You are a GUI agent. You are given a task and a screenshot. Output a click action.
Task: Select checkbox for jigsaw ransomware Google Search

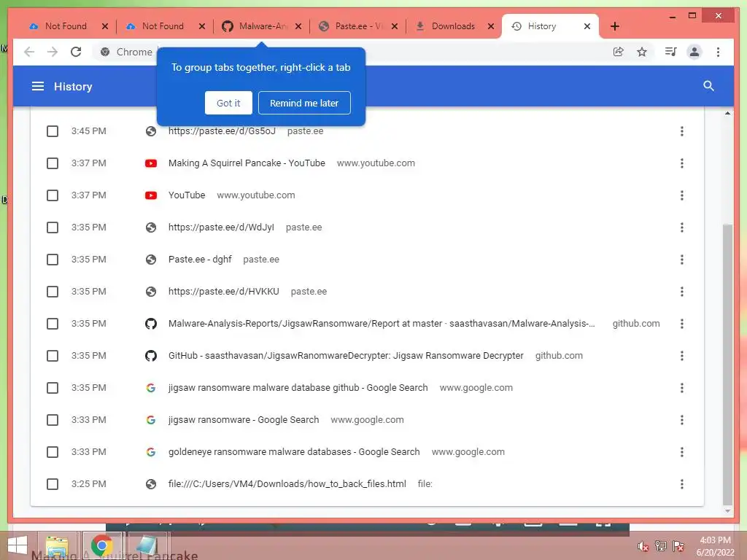[x=53, y=420]
